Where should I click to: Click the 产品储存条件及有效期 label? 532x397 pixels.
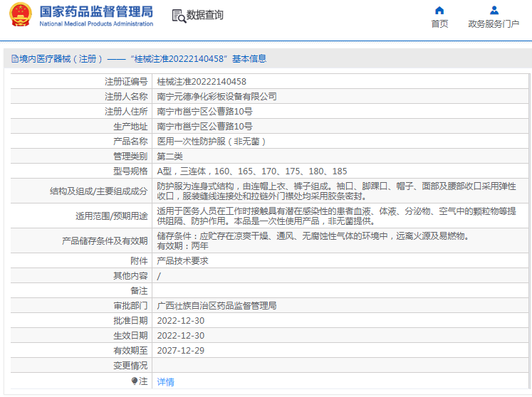point(105,241)
